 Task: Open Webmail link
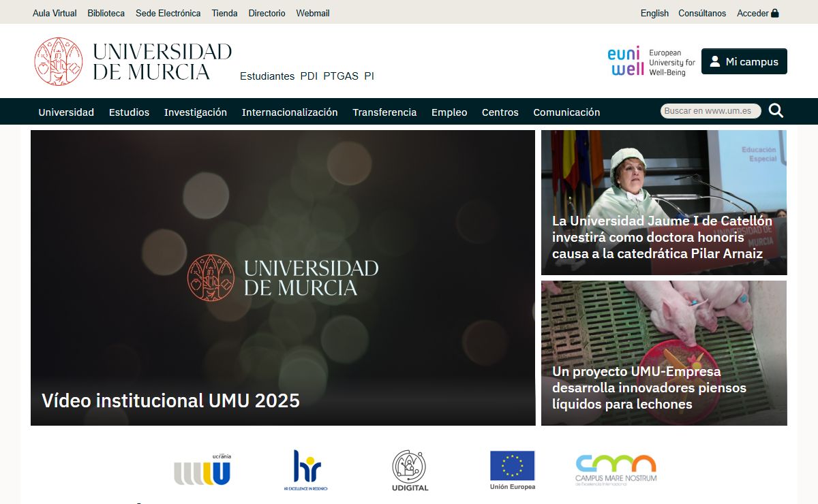(313, 13)
